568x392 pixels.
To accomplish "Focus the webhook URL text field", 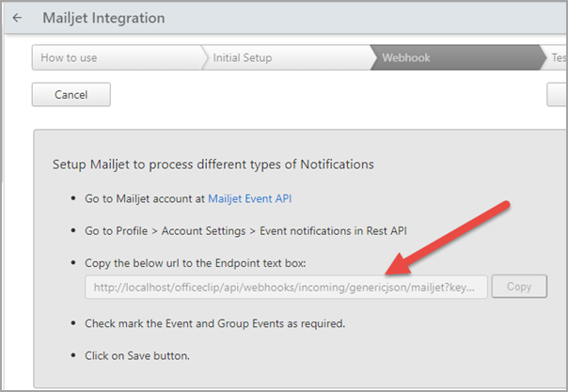I will pos(286,287).
